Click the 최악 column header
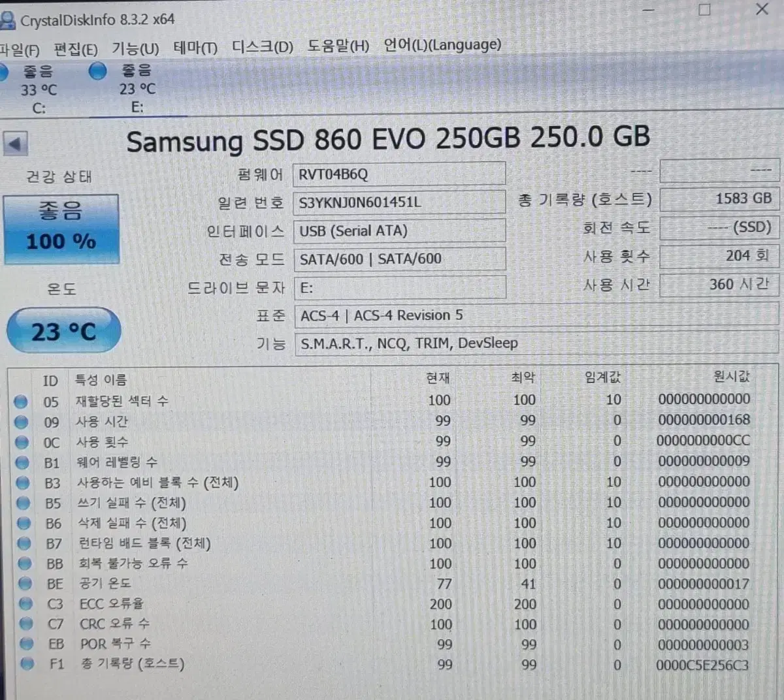The width and height of the screenshot is (784, 700). (x=523, y=377)
